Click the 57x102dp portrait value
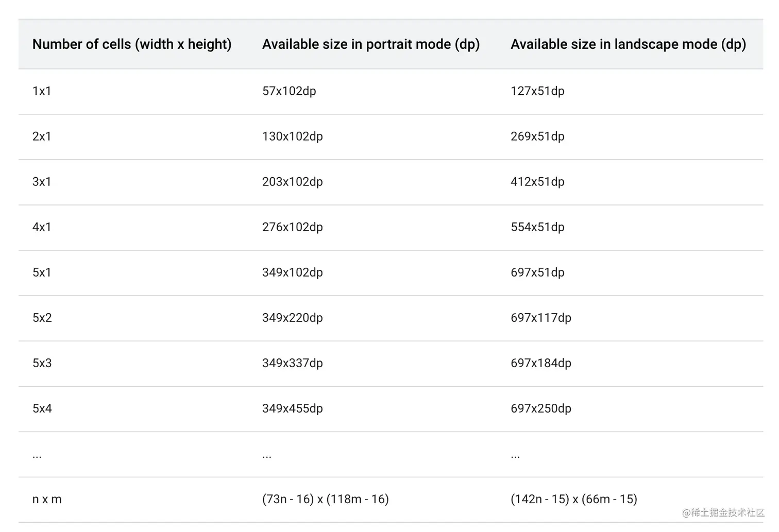The width and height of the screenshot is (779, 532). click(289, 91)
